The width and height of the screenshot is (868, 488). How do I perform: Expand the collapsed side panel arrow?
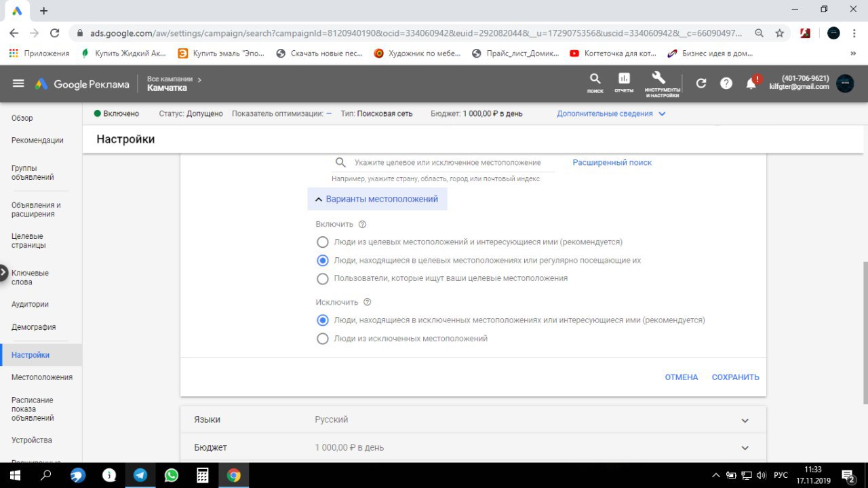tap(3, 273)
